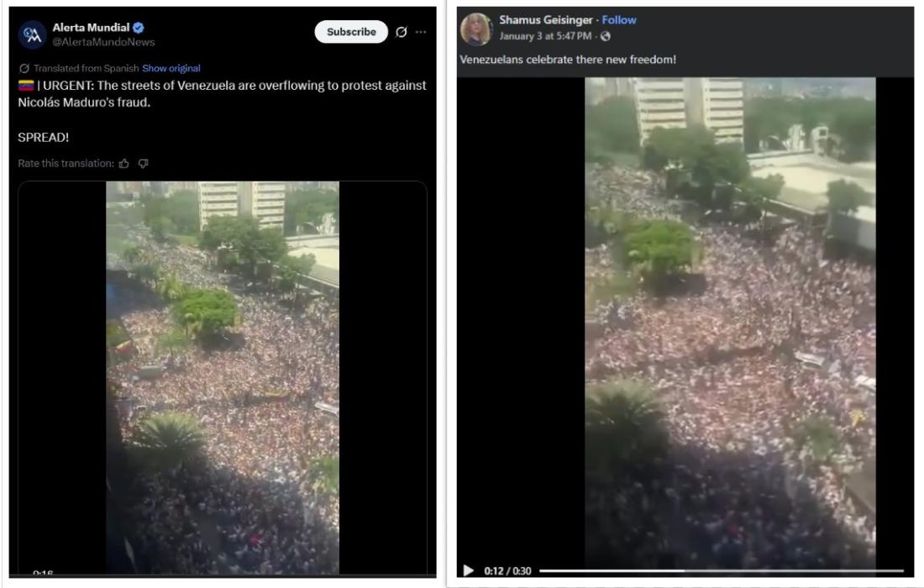Open the @AlertaMundoNews handle
Image resolution: width=924 pixels, height=588 pixels.
point(103,42)
